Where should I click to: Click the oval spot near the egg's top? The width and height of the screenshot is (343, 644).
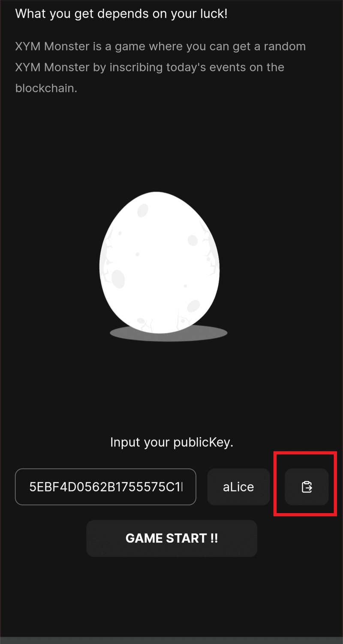(143, 211)
